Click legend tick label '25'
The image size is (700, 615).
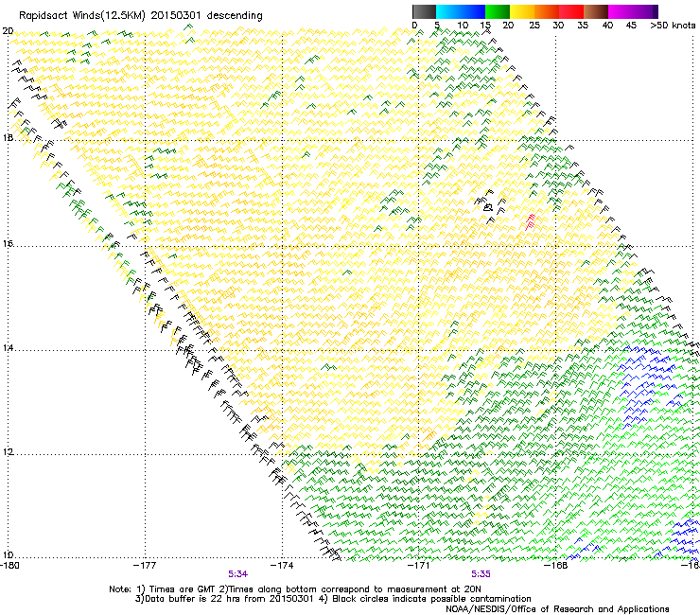point(534,26)
